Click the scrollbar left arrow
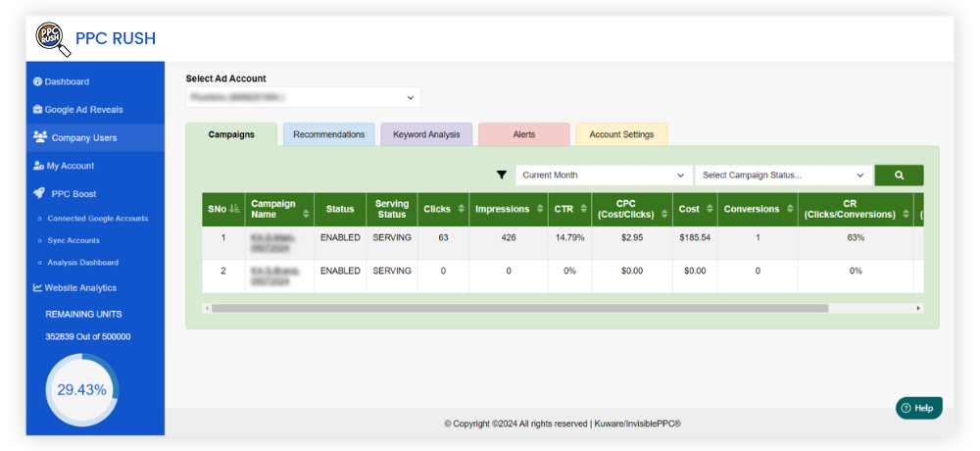Image resolution: width=980 pixels, height=451 pixels. pos(206,309)
